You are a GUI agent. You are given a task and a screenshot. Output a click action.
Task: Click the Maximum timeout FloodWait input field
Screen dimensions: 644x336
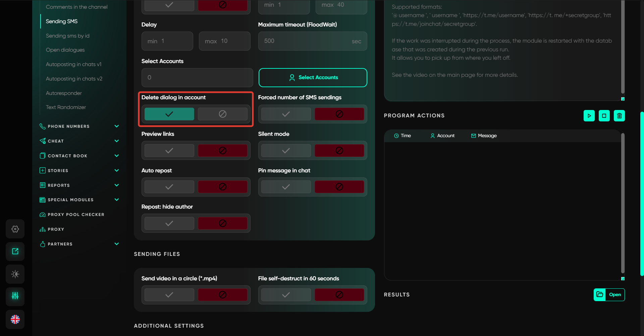point(307,41)
